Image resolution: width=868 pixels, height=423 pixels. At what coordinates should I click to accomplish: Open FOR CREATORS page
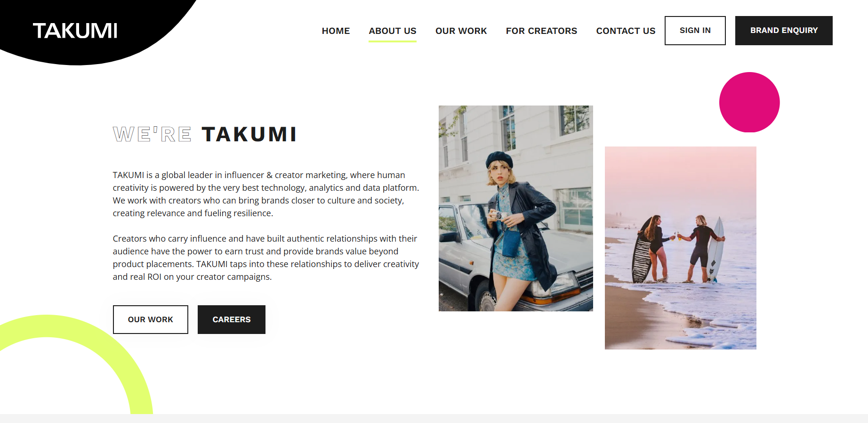(541, 31)
